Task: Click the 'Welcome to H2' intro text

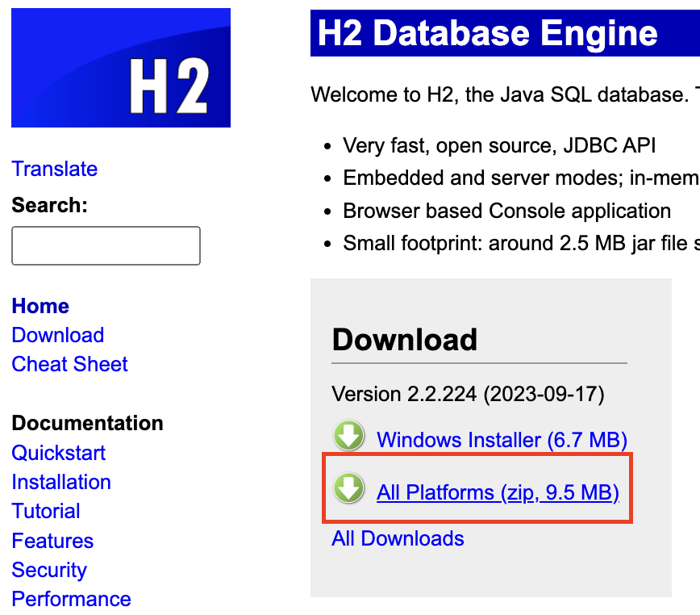Action: [505, 94]
